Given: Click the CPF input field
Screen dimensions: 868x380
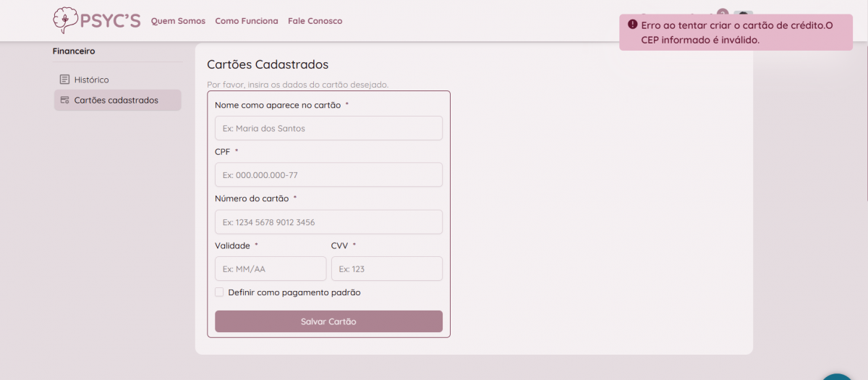Looking at the screenshot, I should point(328,175).
